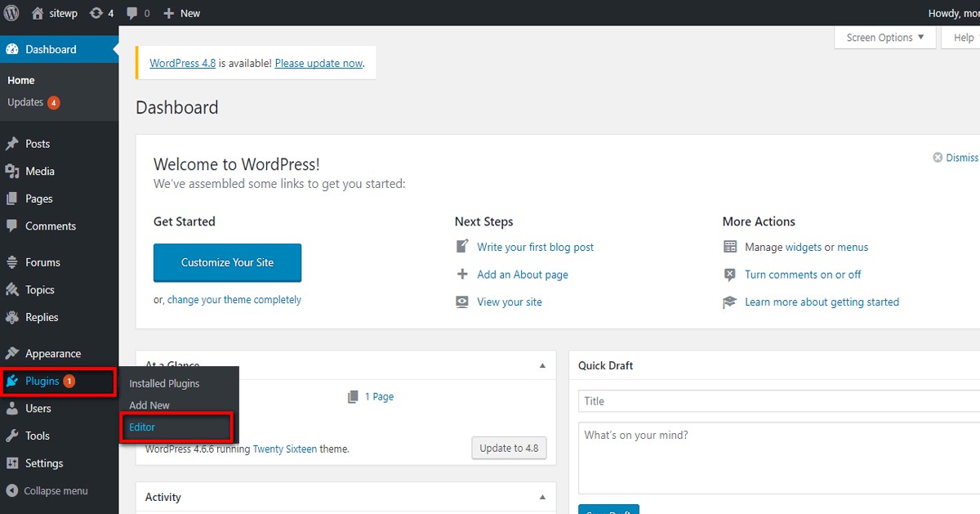Click Add an About page link
The height and width of the screenshot is (514, 980).
pos(523,275)
